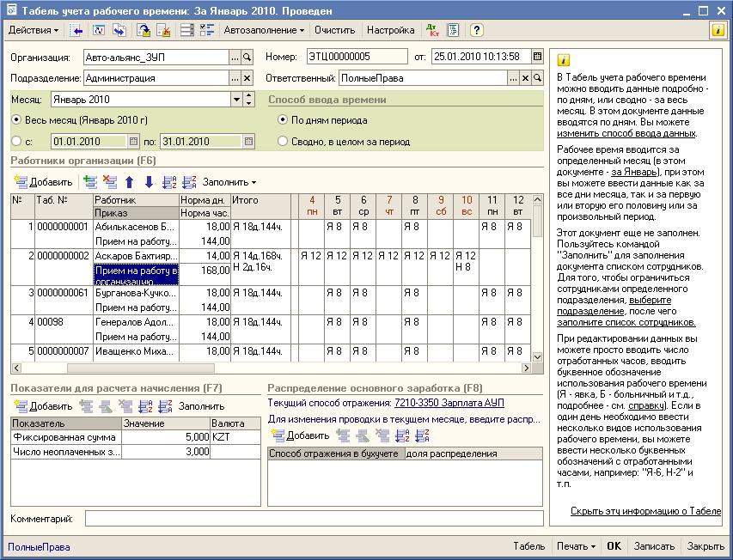Clear the Подразделение field with X button

[247, 78]
